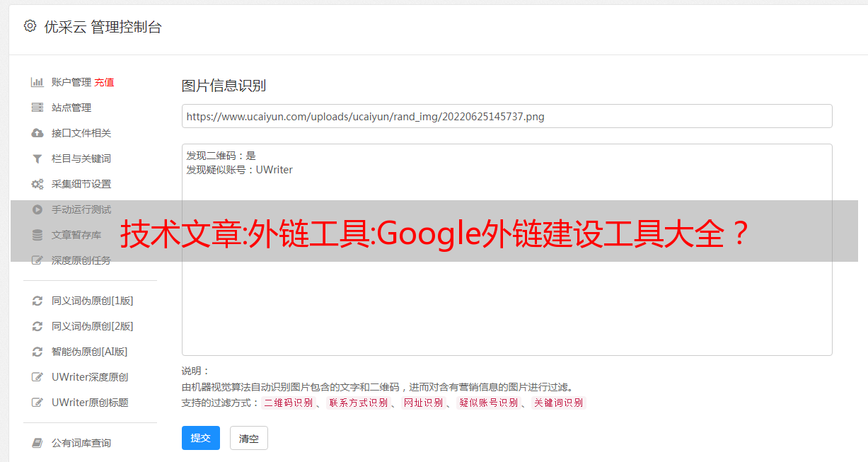Click the edit icon for 深度原创任务
This screenshot has height=462, width=868.
[x=37, y=260]
